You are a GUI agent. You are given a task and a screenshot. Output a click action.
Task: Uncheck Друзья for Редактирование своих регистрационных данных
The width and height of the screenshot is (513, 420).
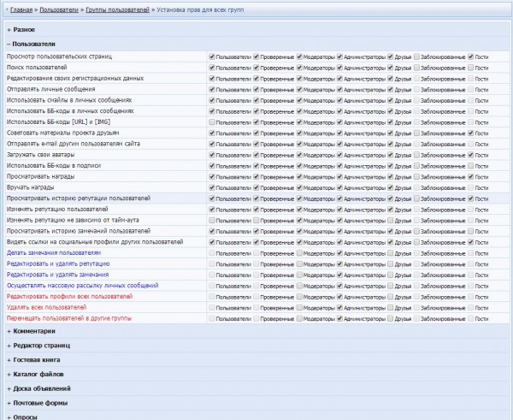pos(391,79)
